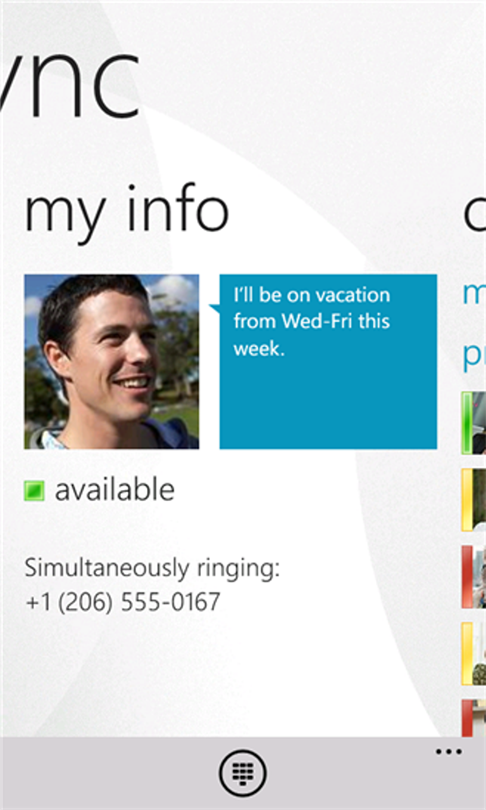486x810 pixels.
Task: Open the dial pad from app bar
Action: tap(243, 774)
